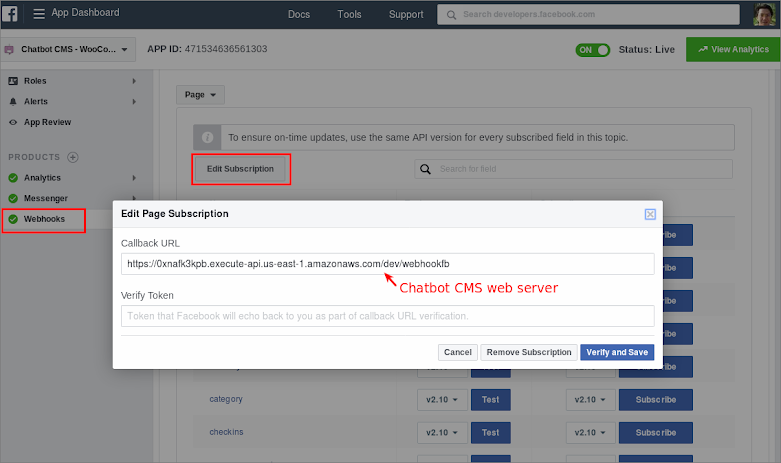781x463 pixels.
Task: Toggle the app ON status switch
Action: coord(592,50)
